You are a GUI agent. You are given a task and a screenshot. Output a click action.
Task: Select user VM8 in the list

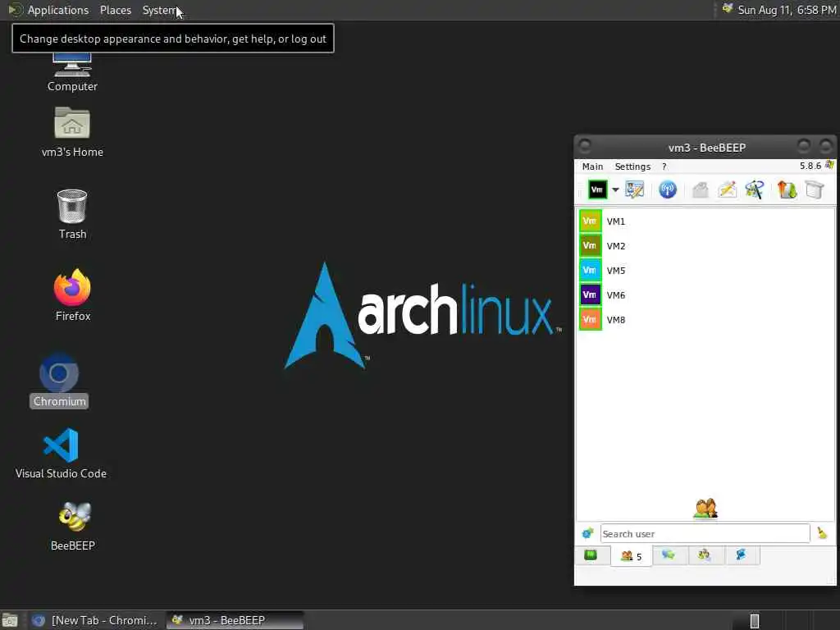705,320
